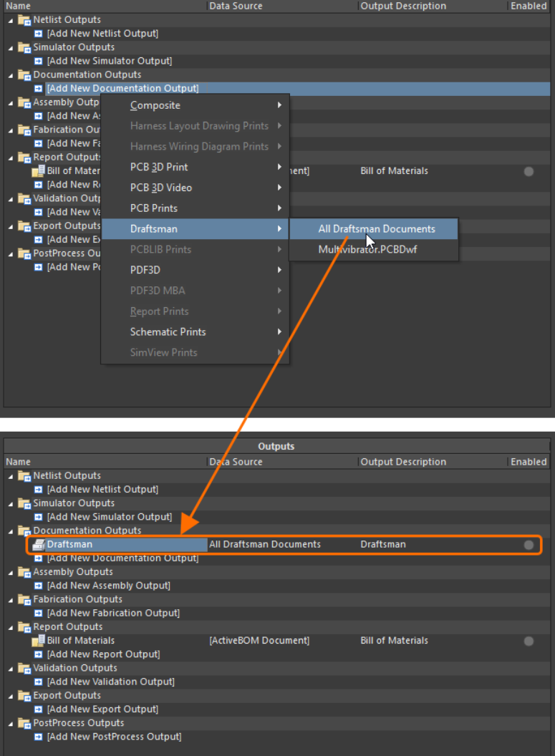Click the Bill of Materials icon in the lower panel

[39, 641]
